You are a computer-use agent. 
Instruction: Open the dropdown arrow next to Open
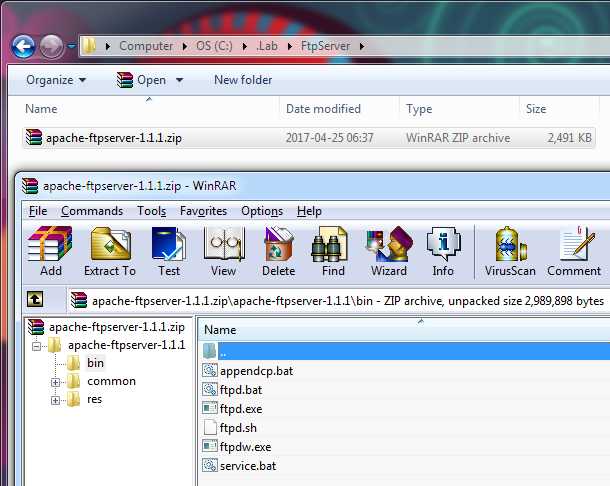tap(179, 80)
